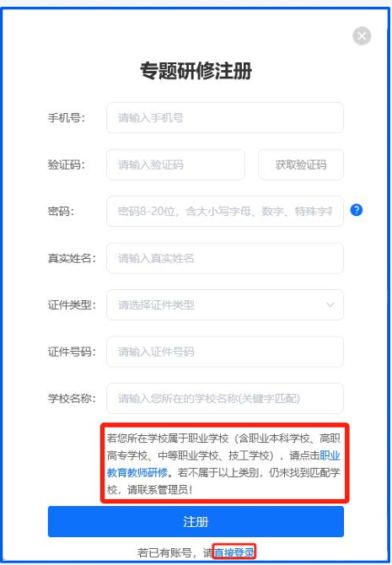The height and width of the screenshot is (565, 392).
Task: Focus the 请输入手机号 phone field
Action: [x=225, y=117]
